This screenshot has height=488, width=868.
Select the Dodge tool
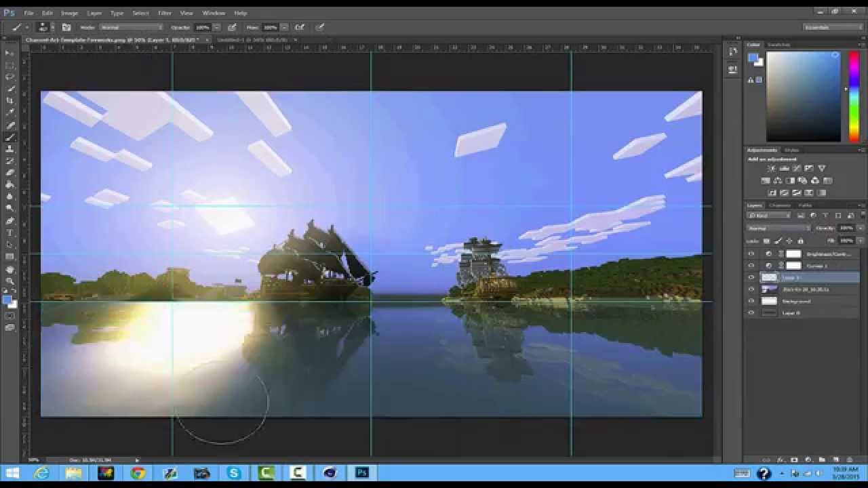pyautogui.click(x=9, y=209)
